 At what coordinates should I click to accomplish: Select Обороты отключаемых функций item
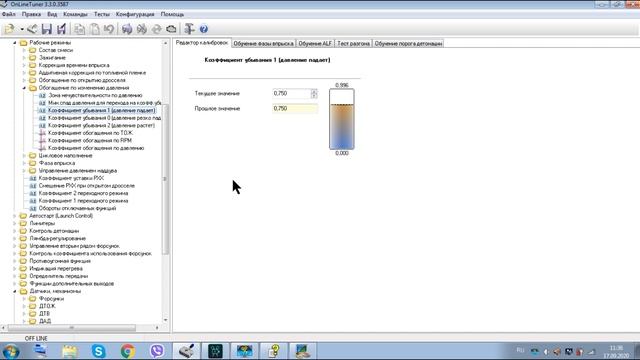coord(77,208)
